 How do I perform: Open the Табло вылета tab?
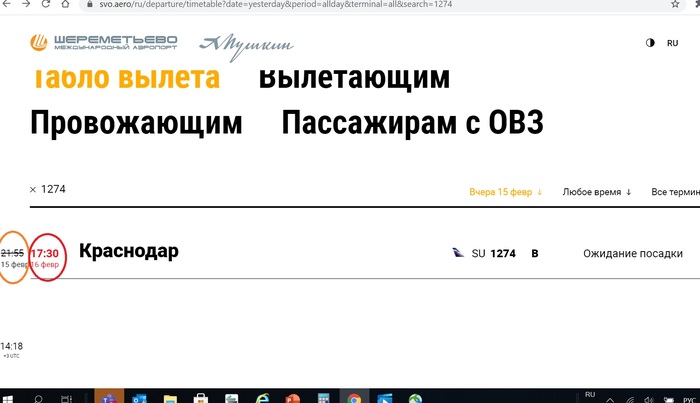(x=127, y=78)
